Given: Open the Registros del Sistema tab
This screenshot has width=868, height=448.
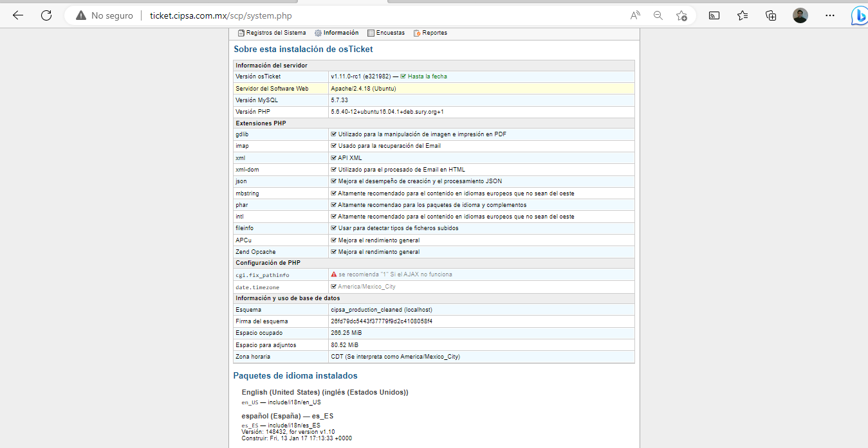Looking at the screenshot, I should pos(272,33).
